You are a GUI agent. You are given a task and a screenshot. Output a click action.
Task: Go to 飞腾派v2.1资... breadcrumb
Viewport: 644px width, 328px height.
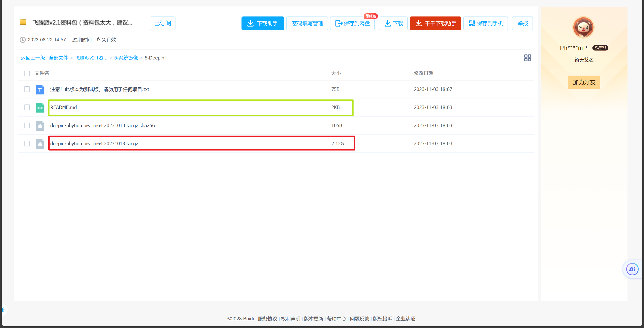91,58
